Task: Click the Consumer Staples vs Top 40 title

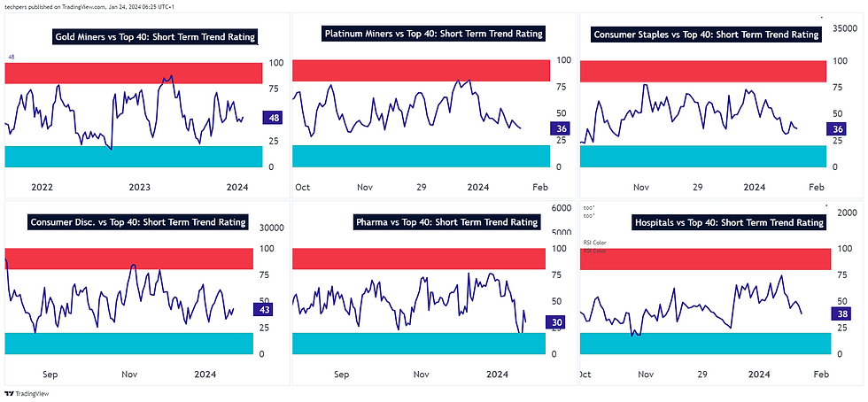Action: tap(706, 35)
